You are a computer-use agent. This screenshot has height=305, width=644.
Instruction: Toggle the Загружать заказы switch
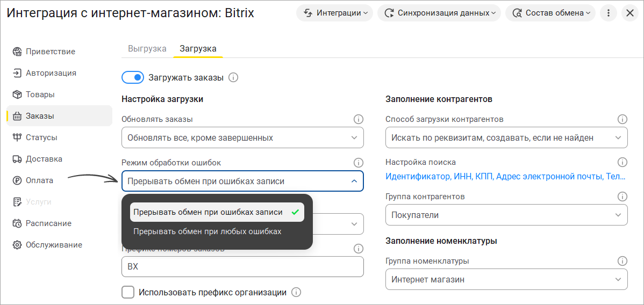[x=133, y=77]
